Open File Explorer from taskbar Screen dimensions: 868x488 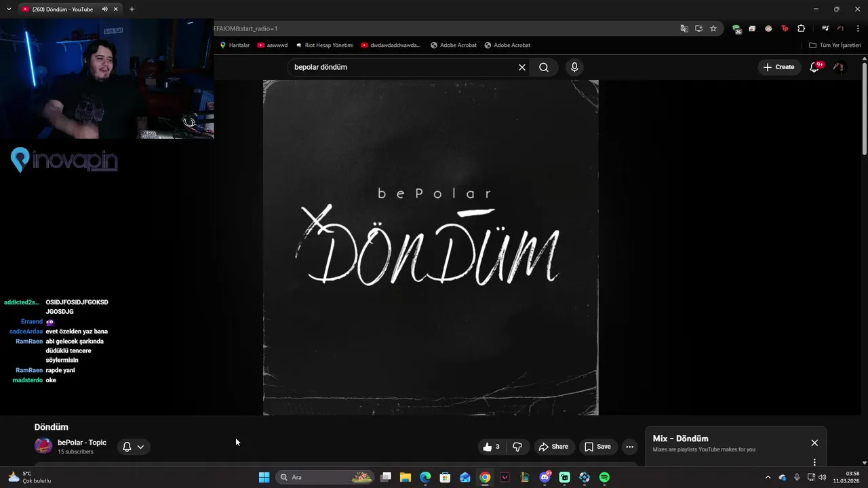[406, 477]
